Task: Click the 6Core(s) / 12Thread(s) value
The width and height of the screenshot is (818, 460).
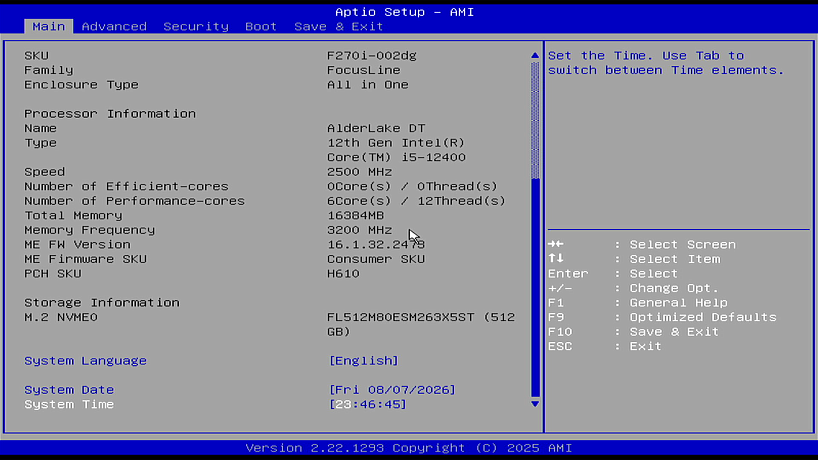Action: [x=416, y=201]
